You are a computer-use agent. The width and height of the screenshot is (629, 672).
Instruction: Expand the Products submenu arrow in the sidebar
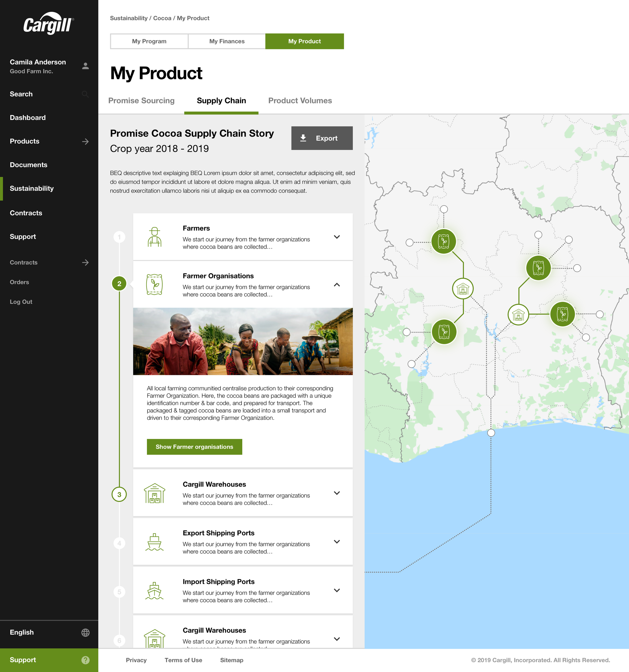point(86,141)
